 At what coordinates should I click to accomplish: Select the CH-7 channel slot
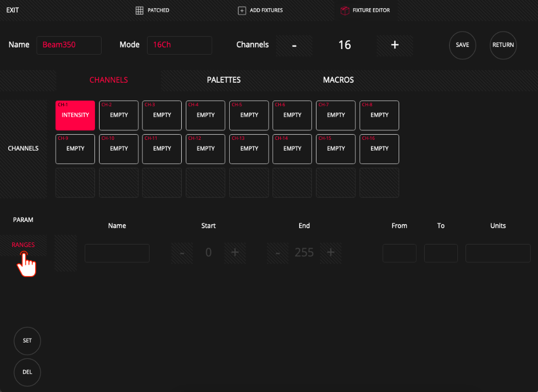coord(336,115)
